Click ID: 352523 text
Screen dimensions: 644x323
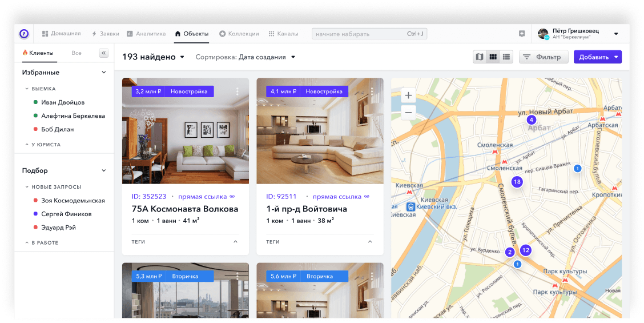[x=148, y=197]
